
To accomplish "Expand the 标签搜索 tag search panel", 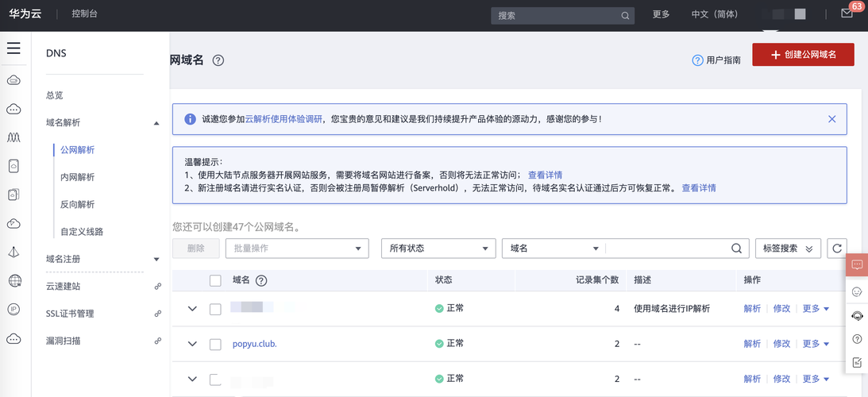I will pos(788,249).
